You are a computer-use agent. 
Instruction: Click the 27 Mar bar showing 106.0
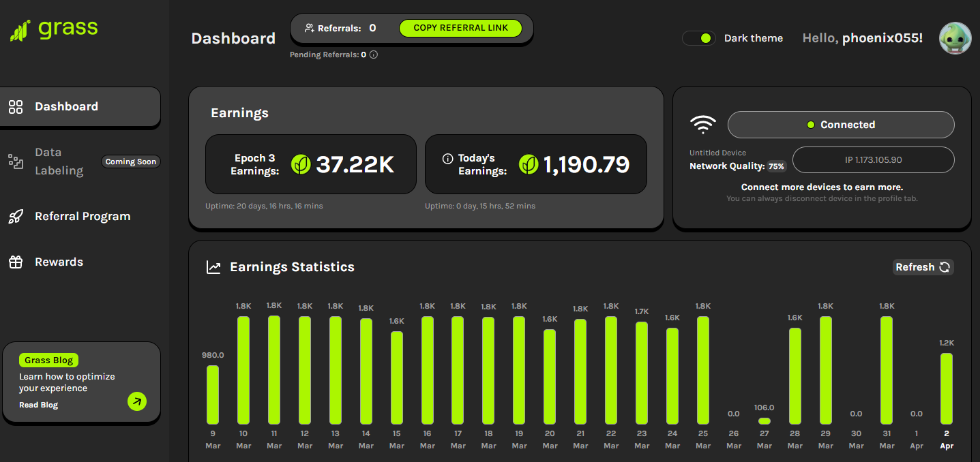[764, 421]
